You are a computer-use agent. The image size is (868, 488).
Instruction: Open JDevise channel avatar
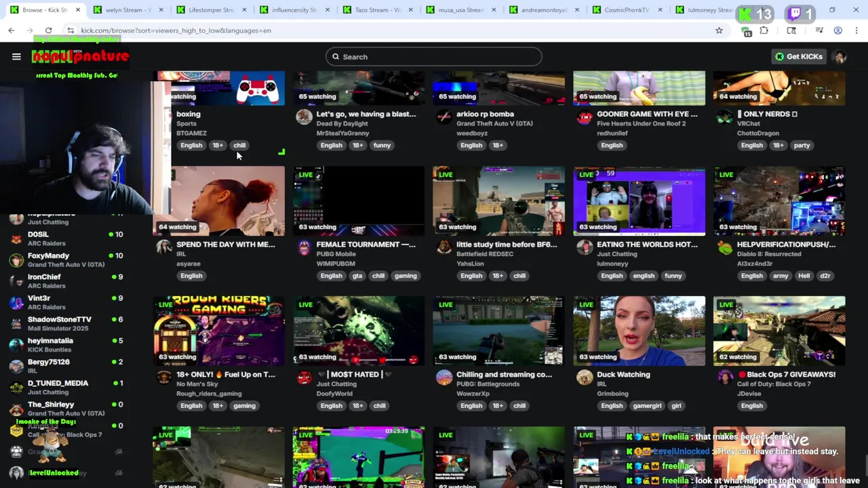point(725,378)
